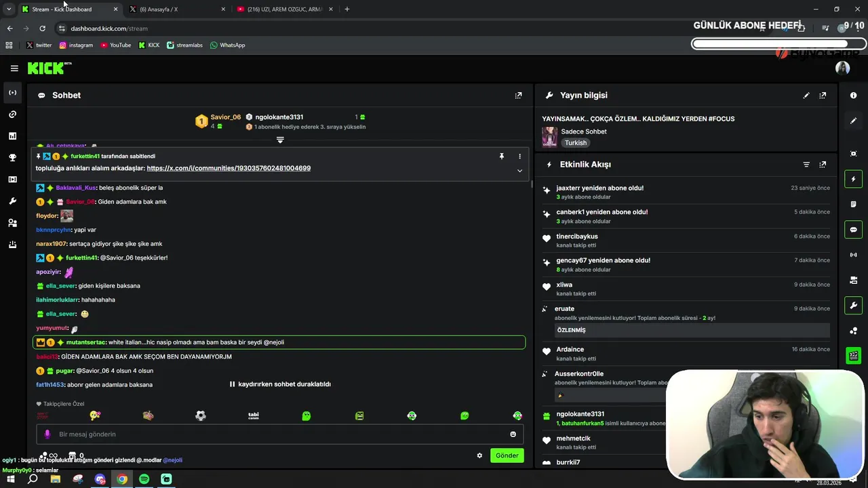Pop out the Etkinlik Akışı panel
The width and height of the screenshot is (868, 488).
pyautogui.click(x=823, y=165)
